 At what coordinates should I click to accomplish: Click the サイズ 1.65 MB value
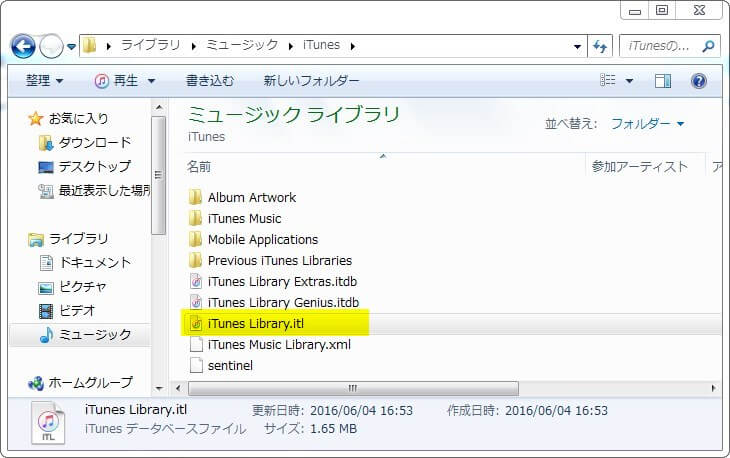[333, 429]
